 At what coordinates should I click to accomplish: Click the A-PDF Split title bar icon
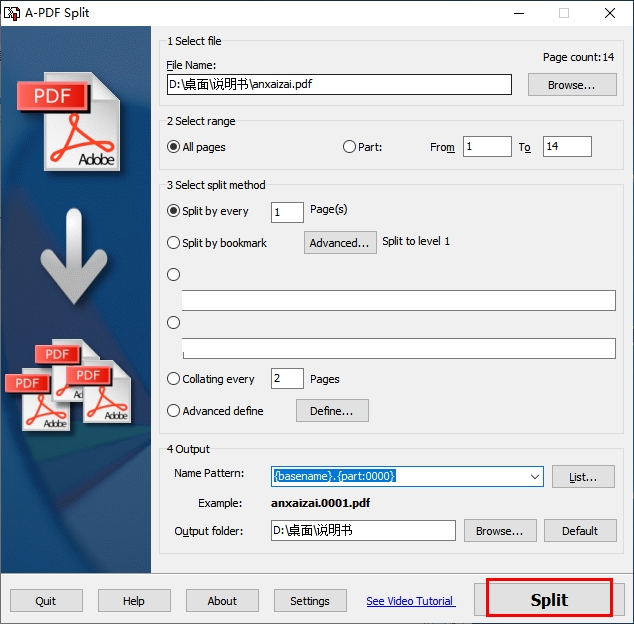11,13
